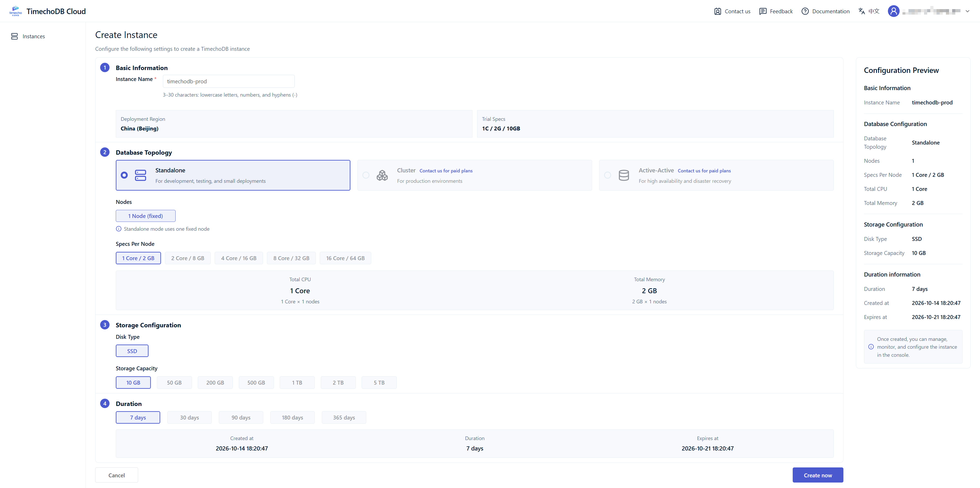Click the Standalone server icon
The width and height of the screenshot is (980, 488).
pyautogui.click(x=140, y=175)
